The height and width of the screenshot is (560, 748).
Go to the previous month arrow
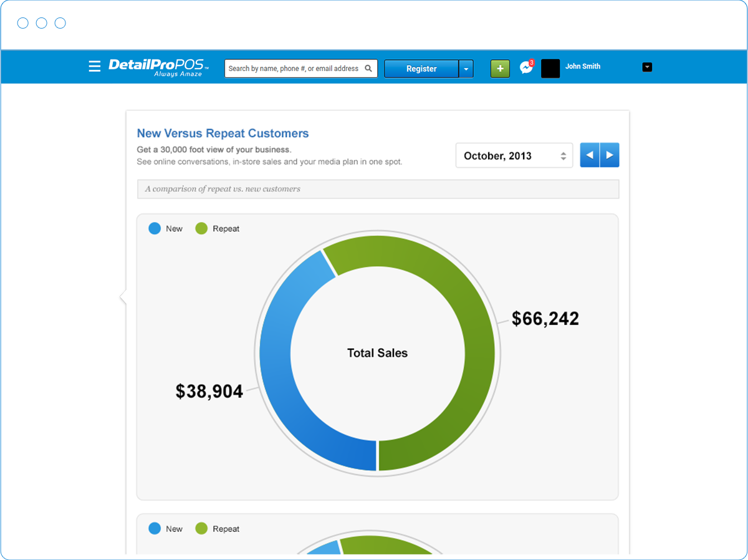point(590,155)
